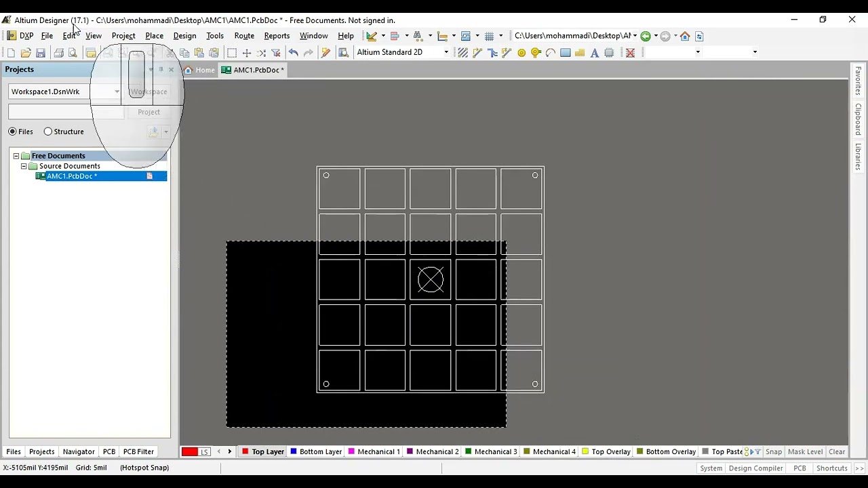
Task: Expand the file path address dropdown
Action: click(x=635, y=36)
